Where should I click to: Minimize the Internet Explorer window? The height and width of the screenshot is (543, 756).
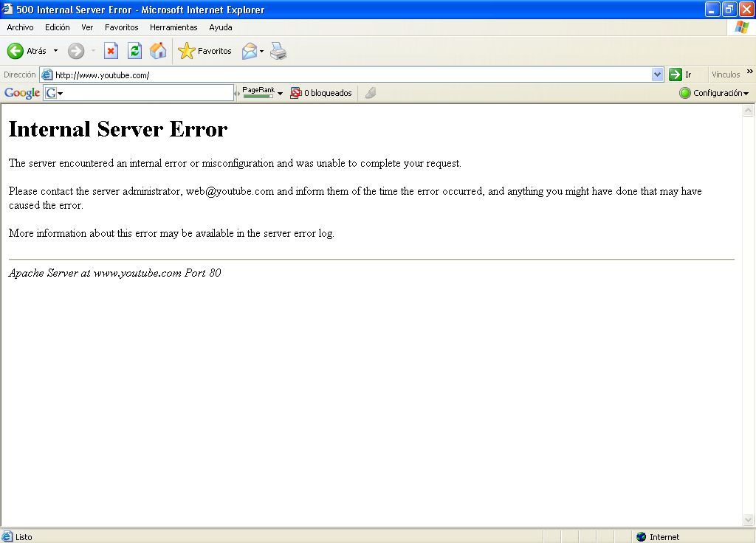tap(712, 9)
